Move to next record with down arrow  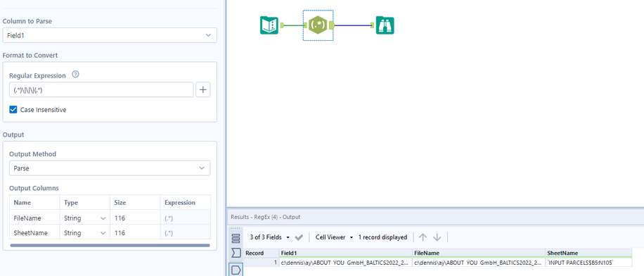(437, 237)
